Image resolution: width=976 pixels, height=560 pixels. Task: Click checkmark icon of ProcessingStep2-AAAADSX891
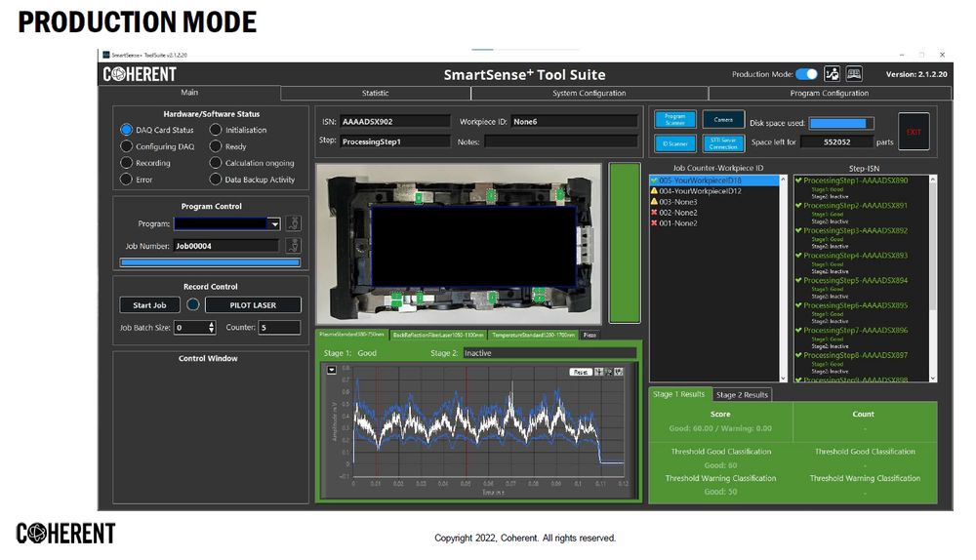click(798, 205)
